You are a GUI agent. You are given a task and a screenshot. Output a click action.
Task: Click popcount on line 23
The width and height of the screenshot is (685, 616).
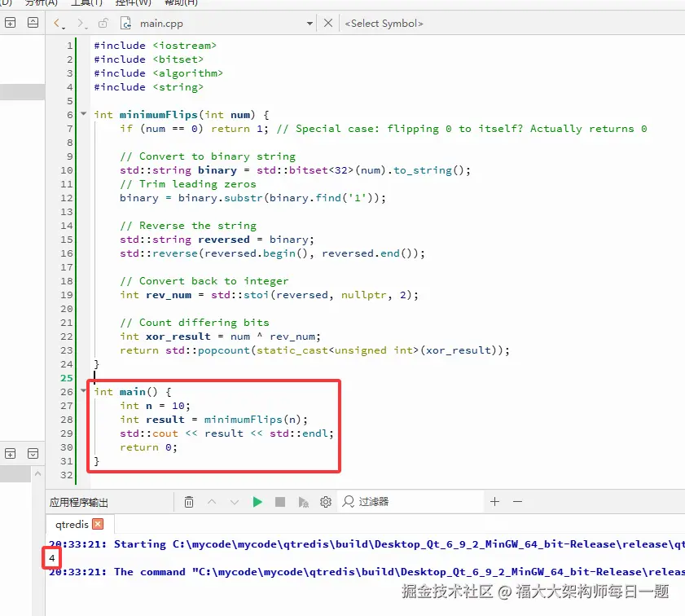[223, 350]
